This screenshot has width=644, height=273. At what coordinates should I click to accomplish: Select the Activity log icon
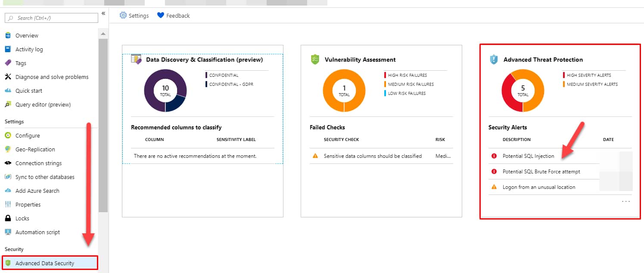tap(9, 49)
